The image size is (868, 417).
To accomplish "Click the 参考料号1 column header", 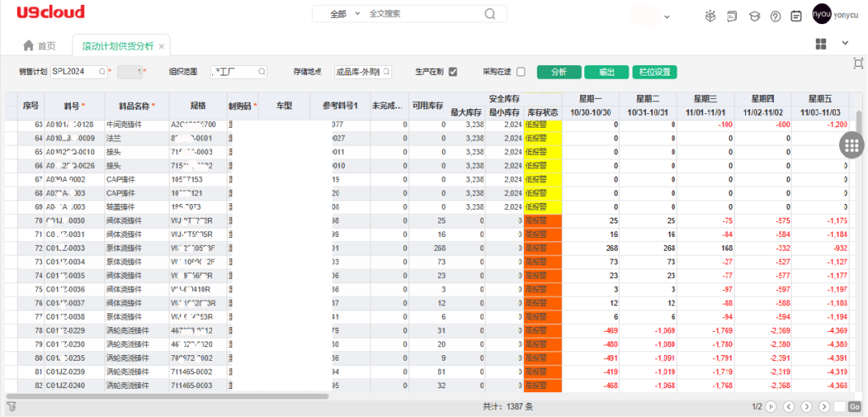I will point(340,105).
